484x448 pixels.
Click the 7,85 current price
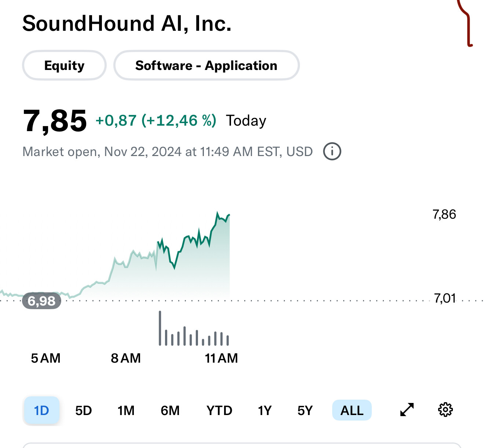pos(55,121)
